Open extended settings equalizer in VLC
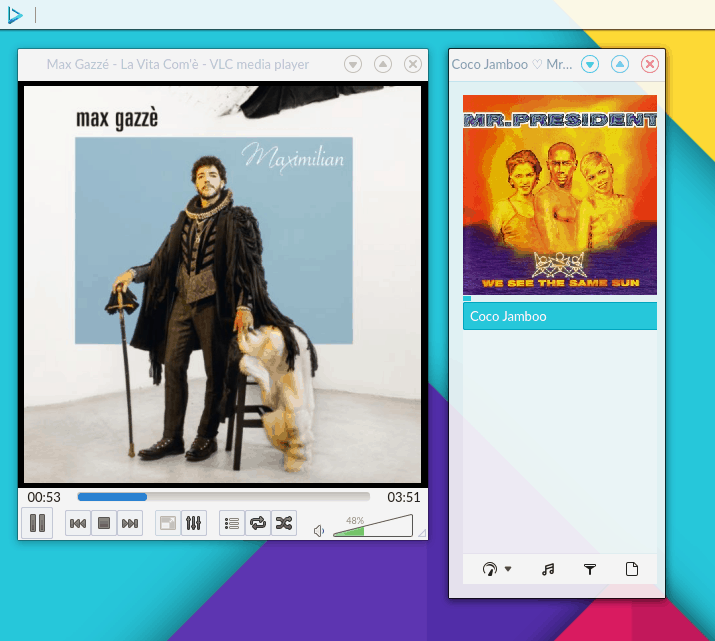 tap(194, 523)
